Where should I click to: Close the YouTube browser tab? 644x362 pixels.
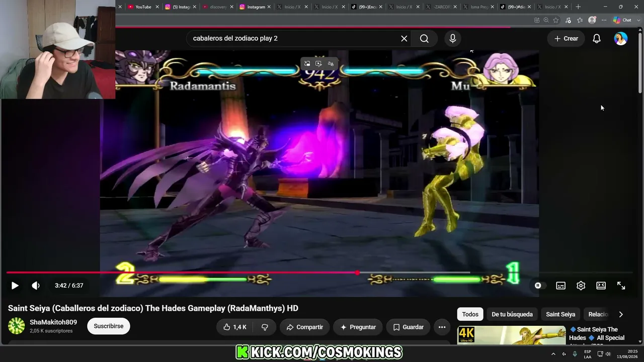pyautogui.click(x=157, y=7)
